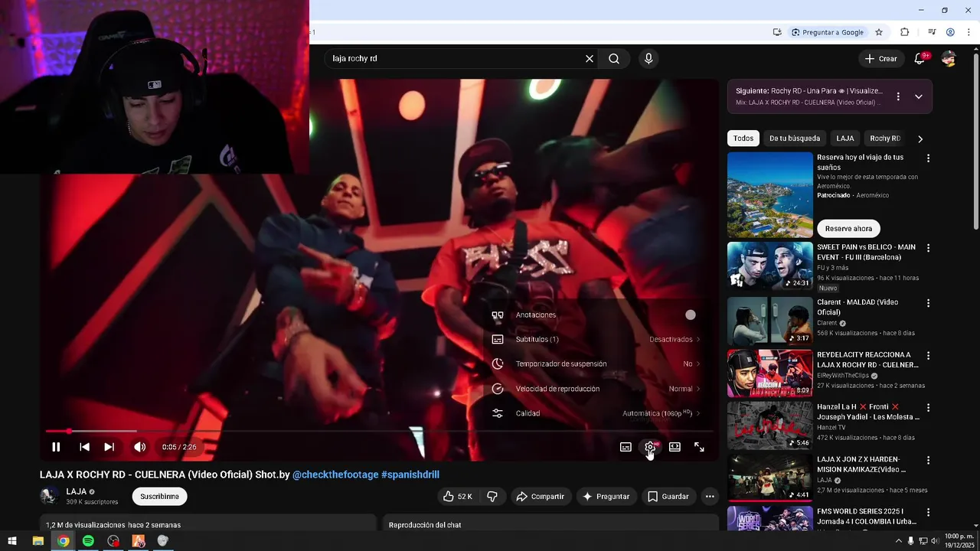This screenshot has width=980, height=551.
Task: Open options for the Aeroméxico ad
Action: tap(928, 158)
